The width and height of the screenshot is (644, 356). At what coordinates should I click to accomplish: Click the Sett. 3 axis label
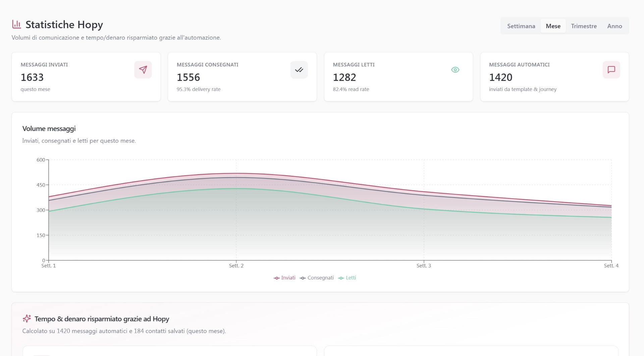[424, 266]
